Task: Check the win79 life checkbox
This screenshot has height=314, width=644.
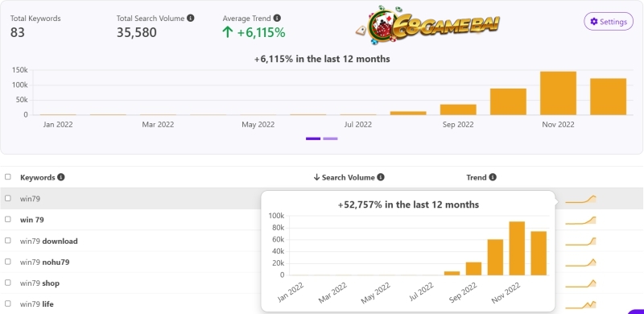Action: pyautogui.click(x=8, y=304)
